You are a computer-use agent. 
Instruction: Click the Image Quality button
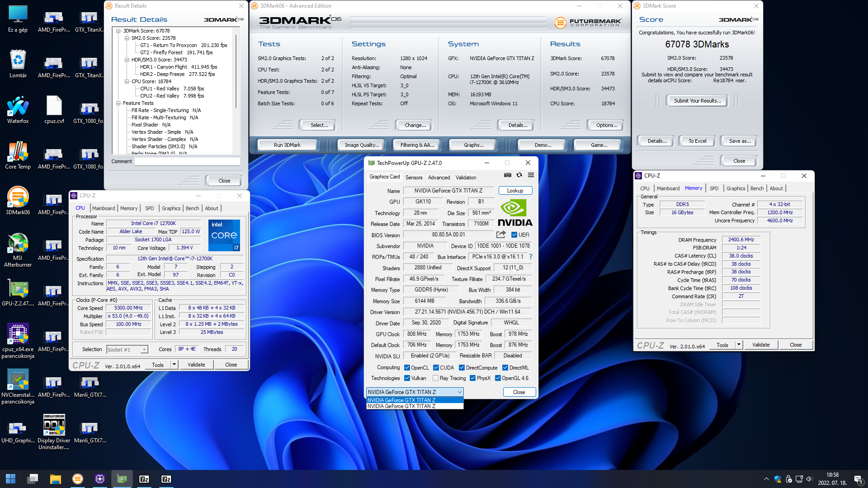(x=361, y=145)
